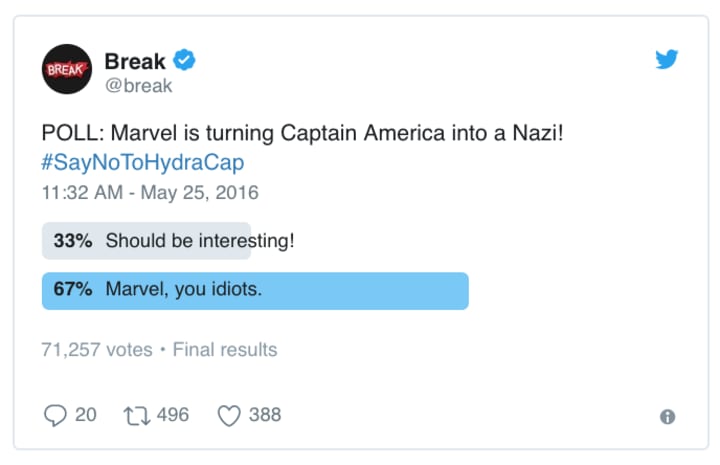This screenshot has width=720, height=465.
Task: Open the #SayNoToHydraCap hashtag
Action: click(142, 163)
